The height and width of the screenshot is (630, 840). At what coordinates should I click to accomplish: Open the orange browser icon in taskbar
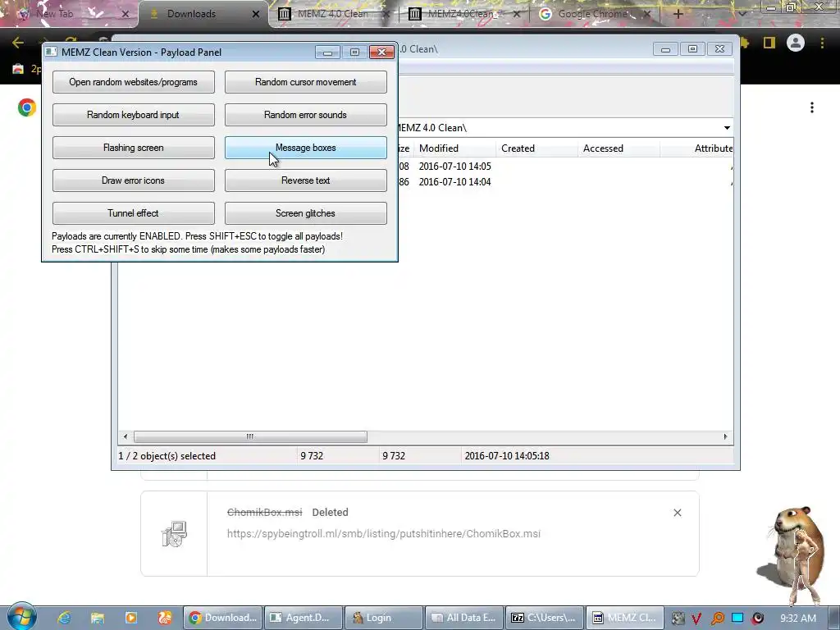pos(164,618)
